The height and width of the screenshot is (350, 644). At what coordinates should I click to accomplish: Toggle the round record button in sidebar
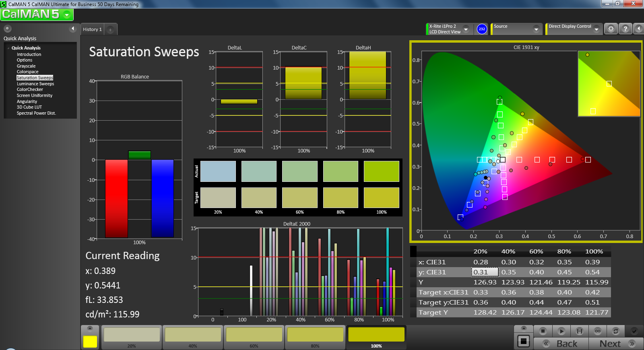pyautogui.click(x=7, y=29)
